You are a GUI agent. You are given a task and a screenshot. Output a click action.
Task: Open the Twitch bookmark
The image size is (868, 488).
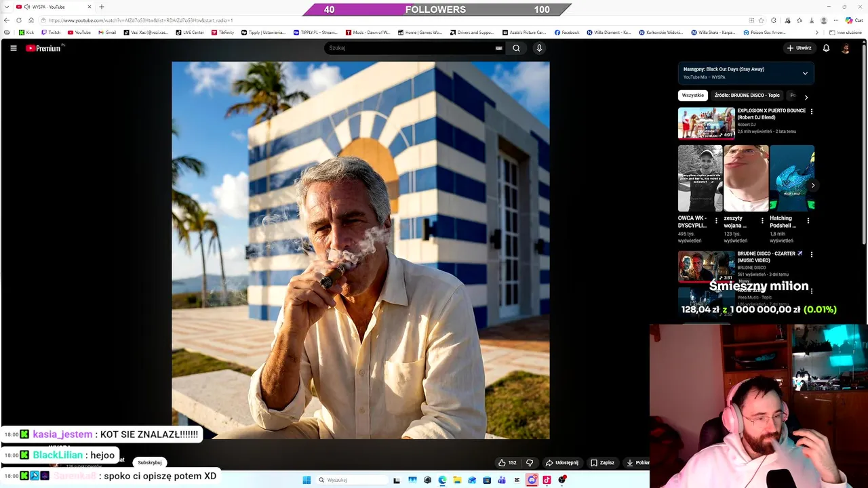click(x=51, y=33)
